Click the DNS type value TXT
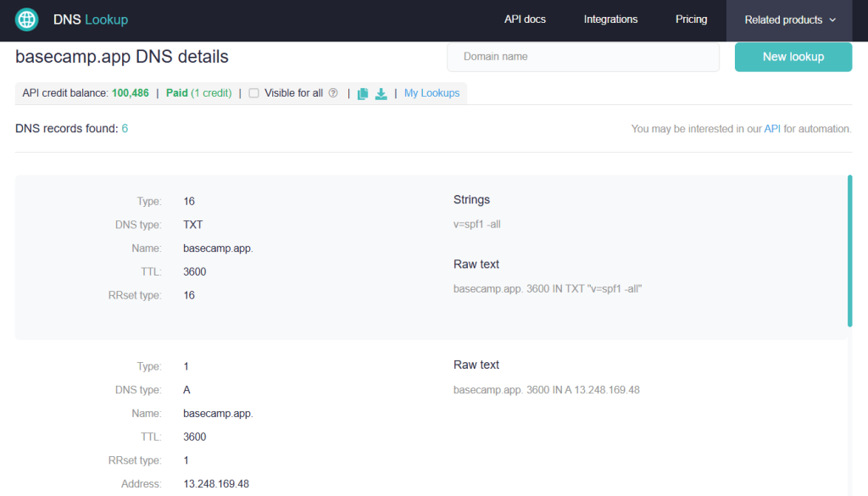868x496 pixels. point(192,225)
